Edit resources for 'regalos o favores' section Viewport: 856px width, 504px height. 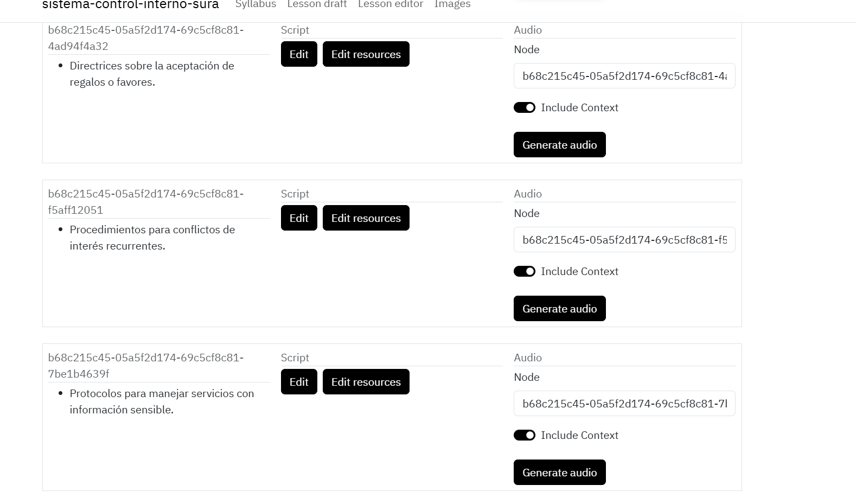coord(366,54)
